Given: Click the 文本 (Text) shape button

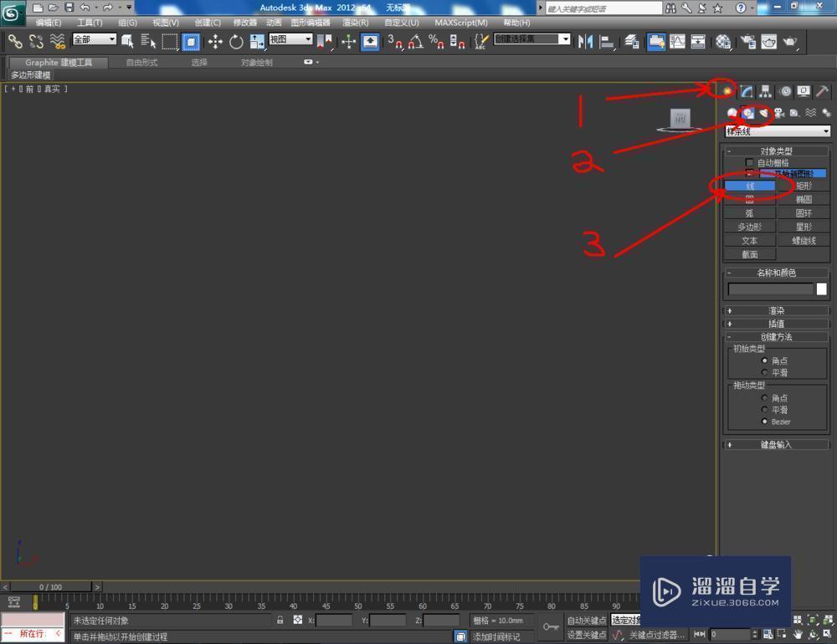Looking at the screenshot, I should (x=749, y=240).
